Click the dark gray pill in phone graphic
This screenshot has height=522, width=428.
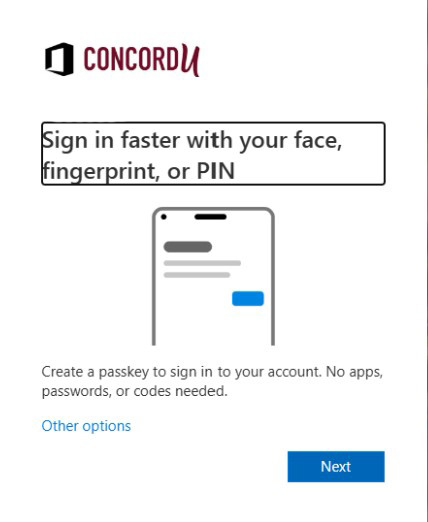pos(188,247)
